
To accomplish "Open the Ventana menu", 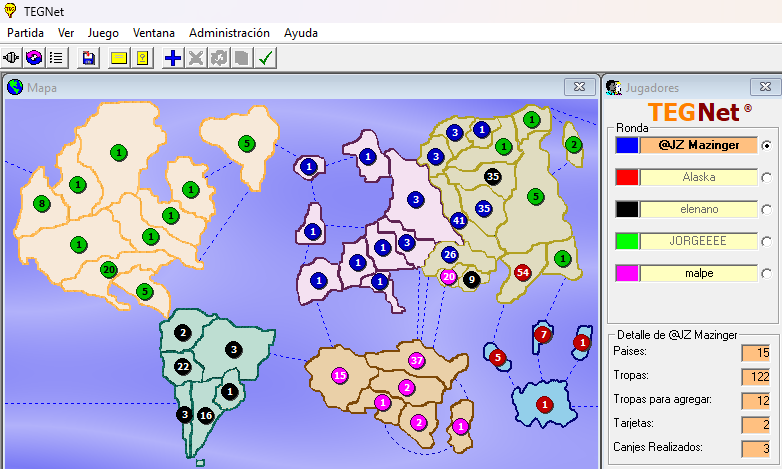I will (154, 33).
